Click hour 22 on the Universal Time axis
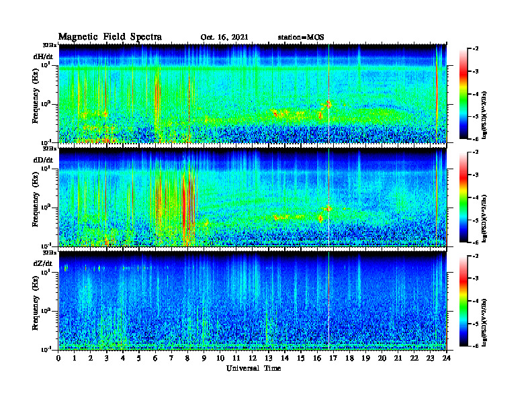The image size is (532, 411). coord(414,358)
